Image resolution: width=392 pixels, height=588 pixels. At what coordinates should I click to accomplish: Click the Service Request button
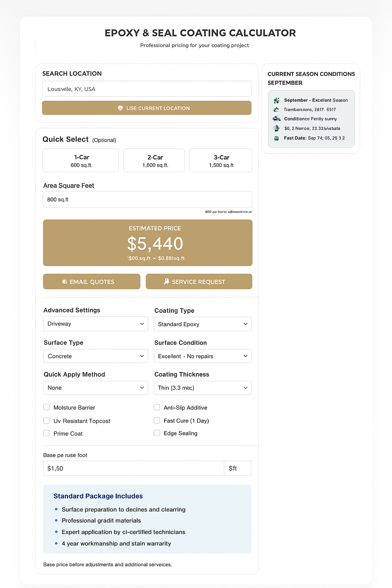pyautogui.click(x=199, y=282)
